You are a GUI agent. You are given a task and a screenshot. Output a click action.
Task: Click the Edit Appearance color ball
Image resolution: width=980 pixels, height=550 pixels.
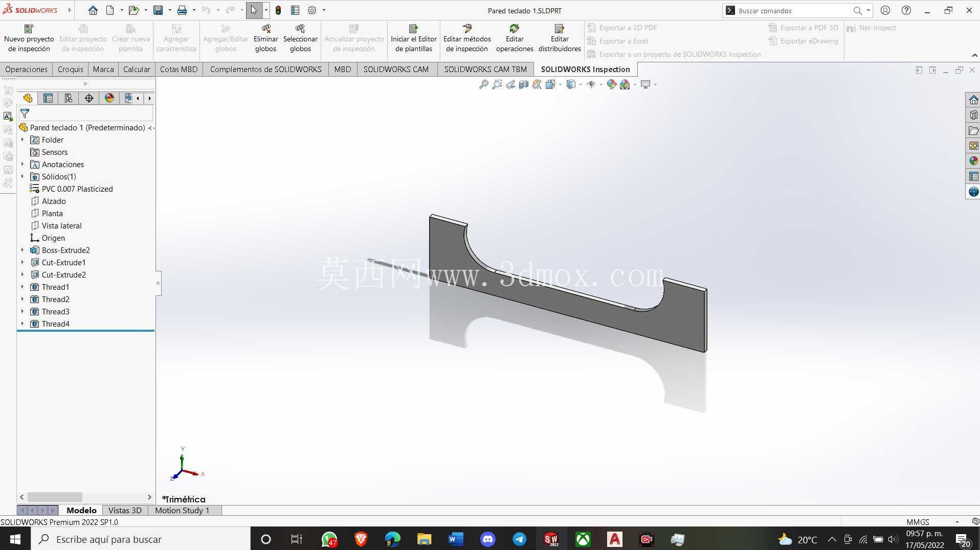tap(611, 84)
